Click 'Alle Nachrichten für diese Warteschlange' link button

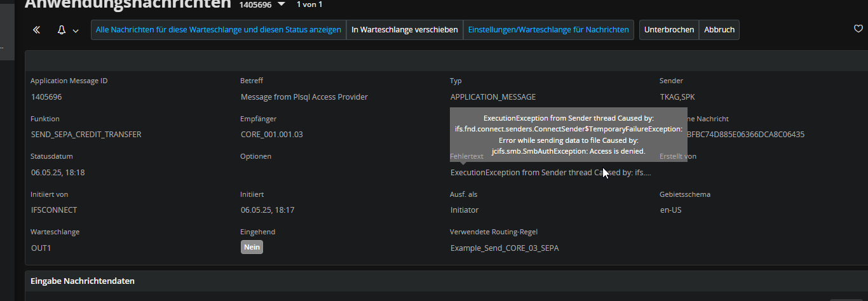click(x=219, y=30)
